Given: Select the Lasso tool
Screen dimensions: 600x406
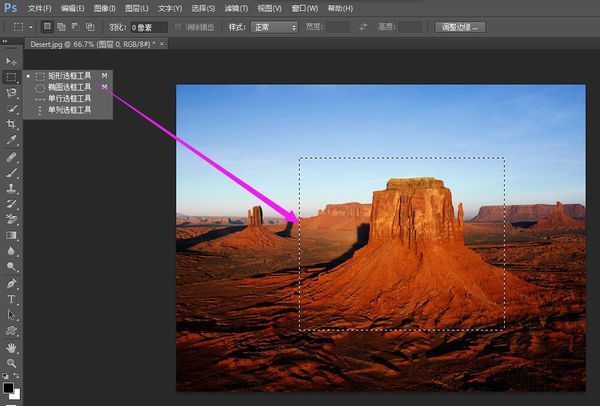Looking at the screenshot, I should point(12,92).
